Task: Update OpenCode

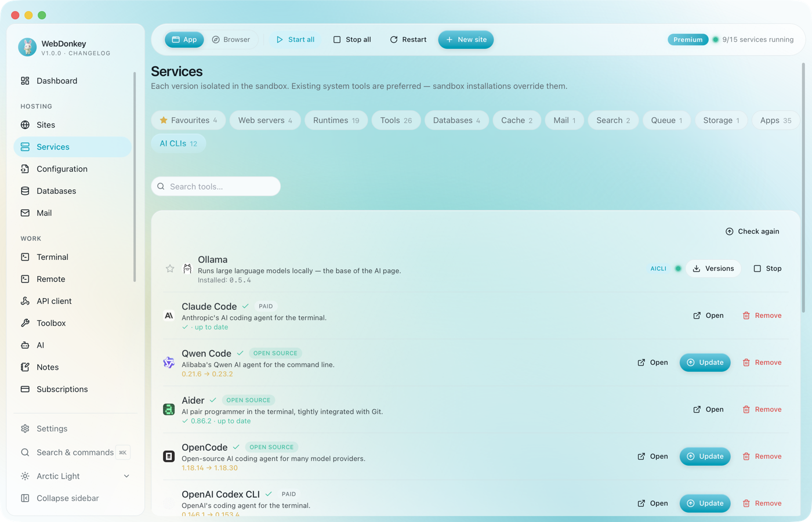Action: 705,456
